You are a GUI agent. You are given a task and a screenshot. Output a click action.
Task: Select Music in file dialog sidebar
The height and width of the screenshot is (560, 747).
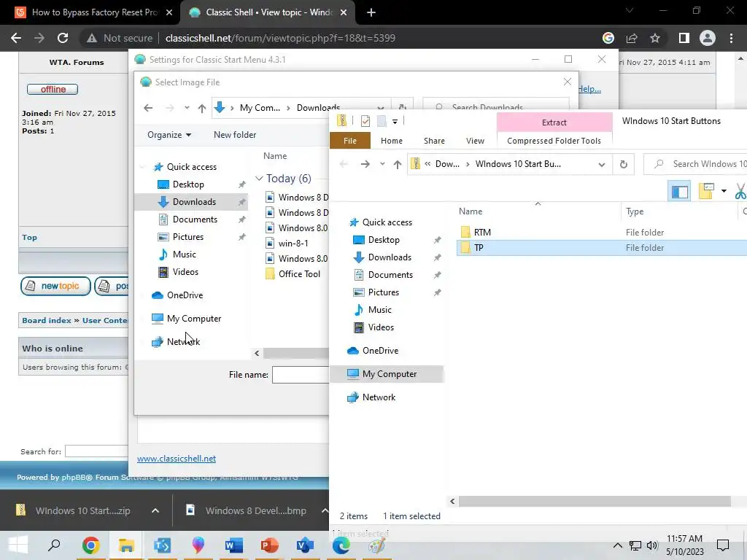coord(185,254)
